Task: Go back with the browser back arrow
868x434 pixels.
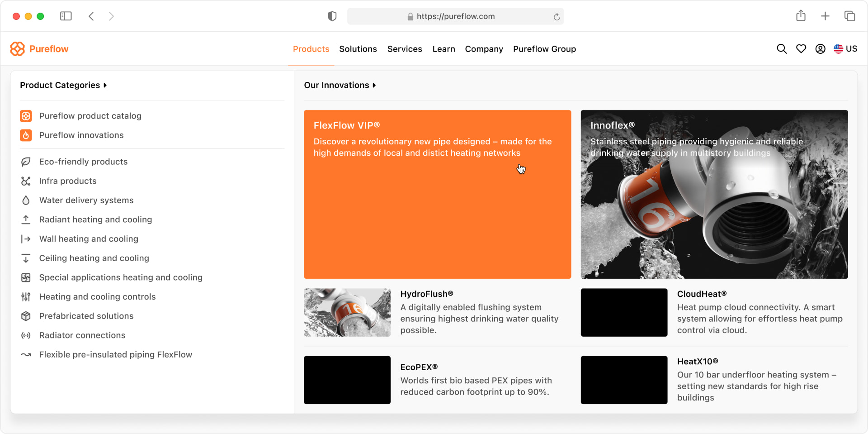Action: click(91, 16)
